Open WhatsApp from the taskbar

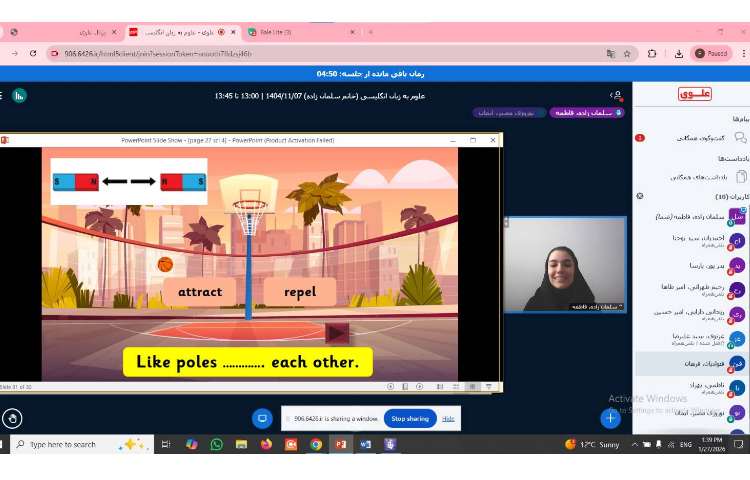(x=217, y=445)
